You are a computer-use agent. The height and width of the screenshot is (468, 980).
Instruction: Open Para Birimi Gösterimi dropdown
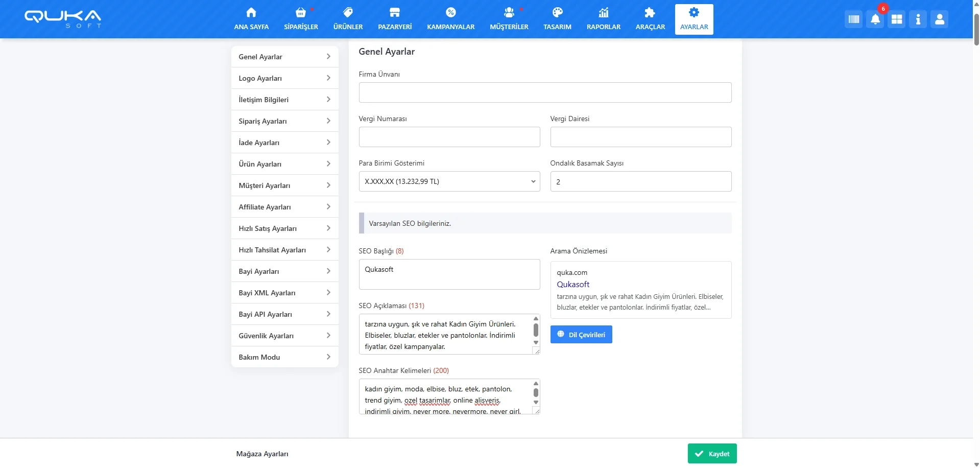(x=449, y=181)
